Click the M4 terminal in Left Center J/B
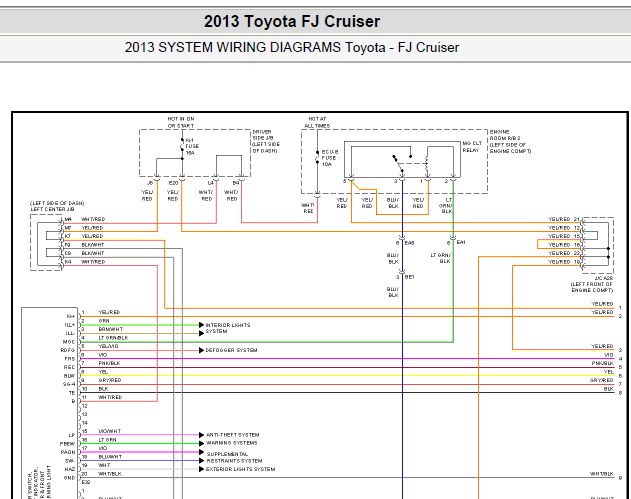This screenshot has height=499, width=631. (68, 219)
